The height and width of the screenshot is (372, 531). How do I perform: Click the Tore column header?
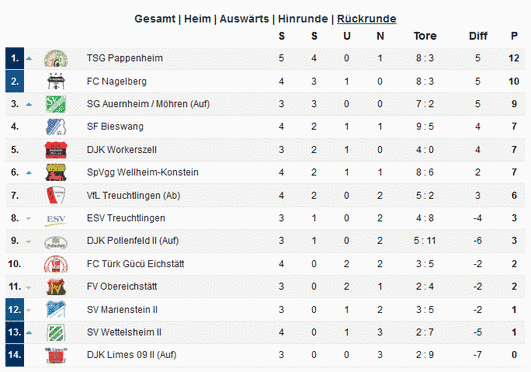425,36
